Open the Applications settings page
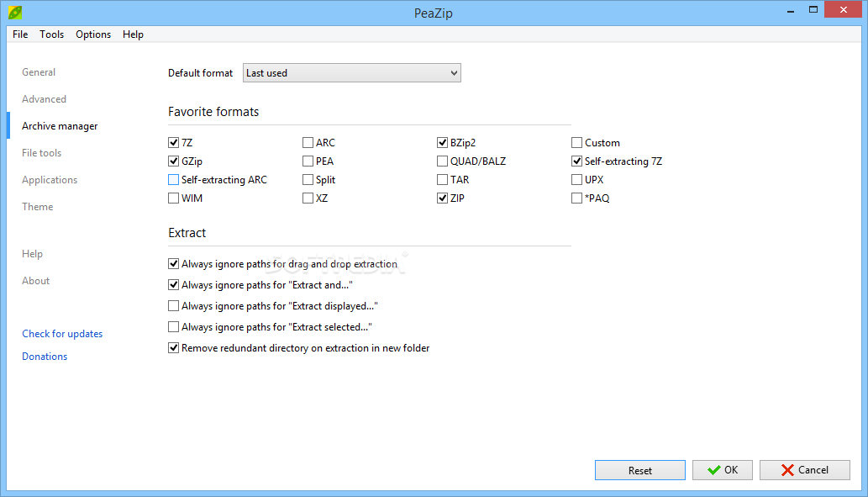 click(x=50, y=180)
